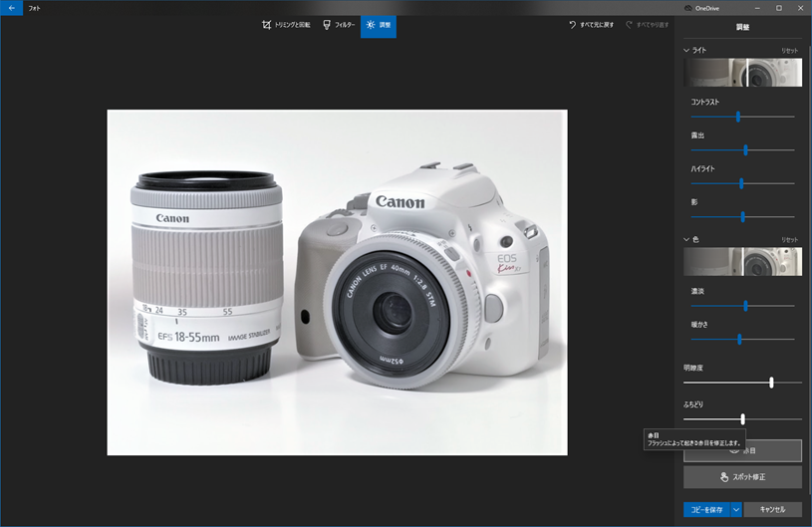Viewport: 812px width, 527px height.
Task: Click the スポット修正 spot fix button
Action: tap(742, 477)
